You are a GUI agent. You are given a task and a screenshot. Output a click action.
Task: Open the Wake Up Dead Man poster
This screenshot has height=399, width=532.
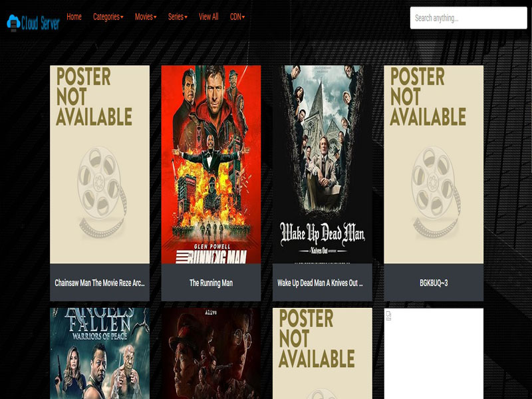pyautogui.click(x=323, y=164)
